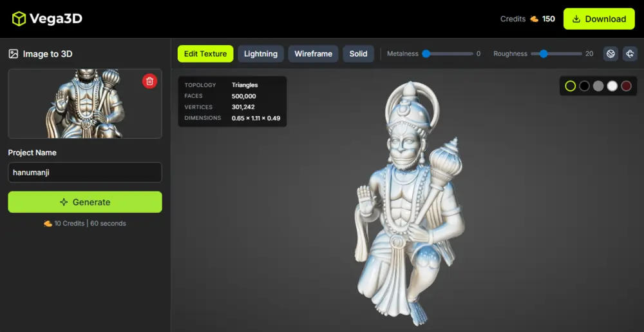Delete the uploaded image with red trash icon
The height and width of the screenshot is (332, 644).
tap(149, 81)
